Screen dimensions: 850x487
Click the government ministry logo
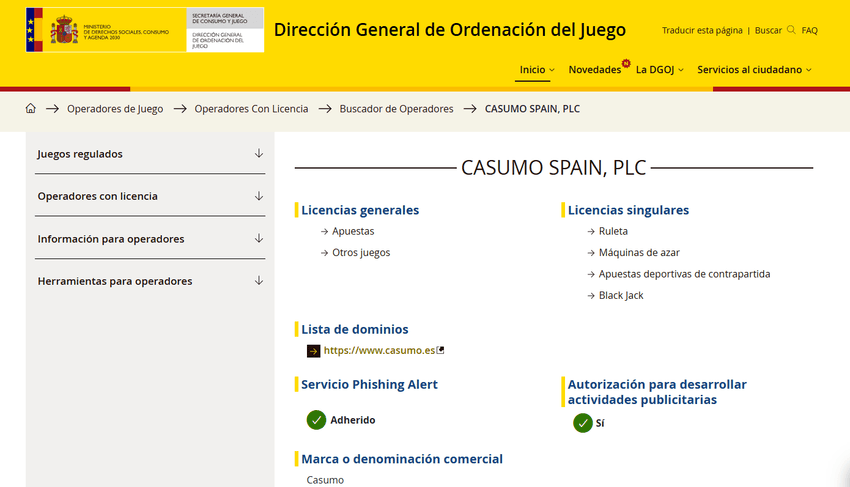pos(145,30)
